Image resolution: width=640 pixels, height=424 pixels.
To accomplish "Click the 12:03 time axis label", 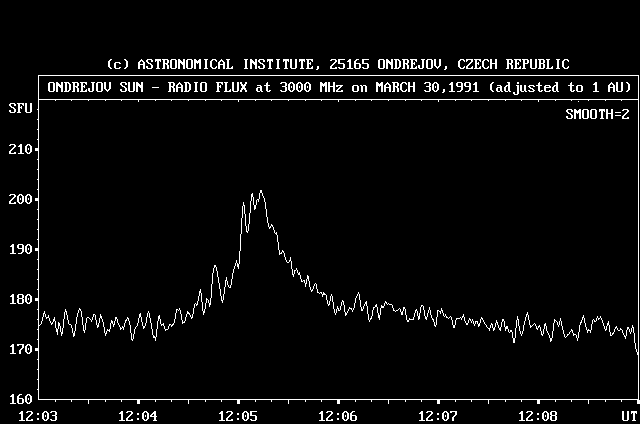I will [x=38, y=415].
